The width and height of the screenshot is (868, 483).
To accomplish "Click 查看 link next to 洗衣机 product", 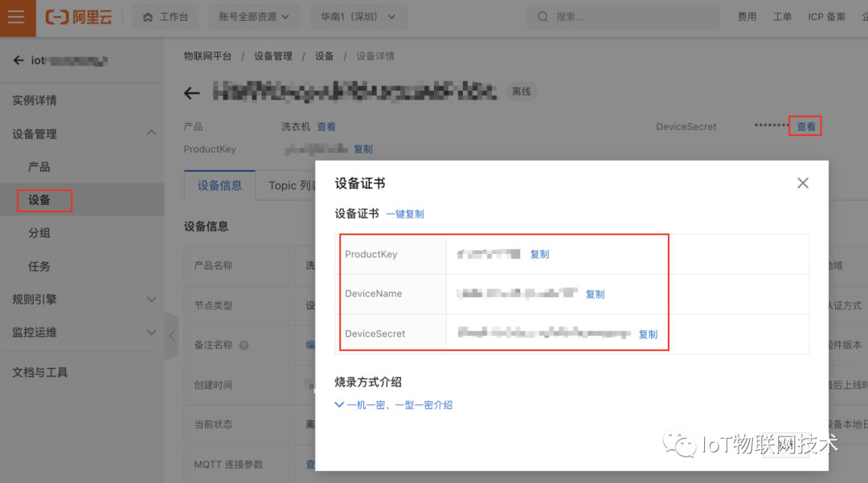I will point(326,127).
